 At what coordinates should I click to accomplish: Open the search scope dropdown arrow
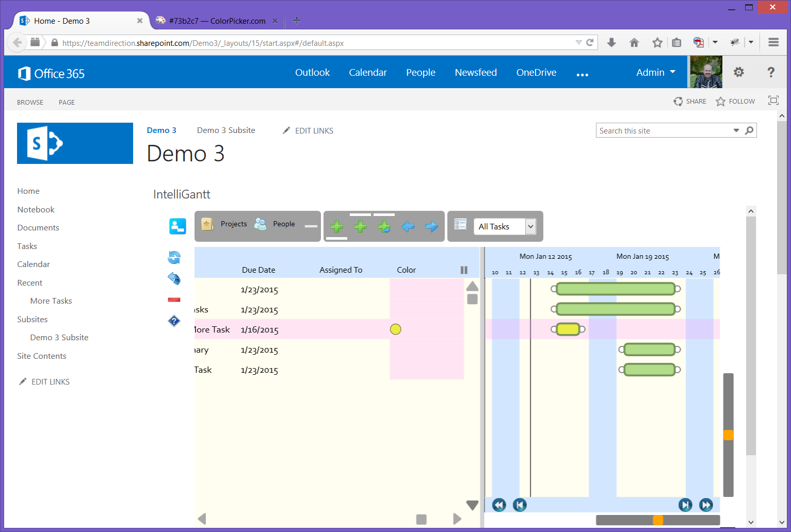(736, 130)
